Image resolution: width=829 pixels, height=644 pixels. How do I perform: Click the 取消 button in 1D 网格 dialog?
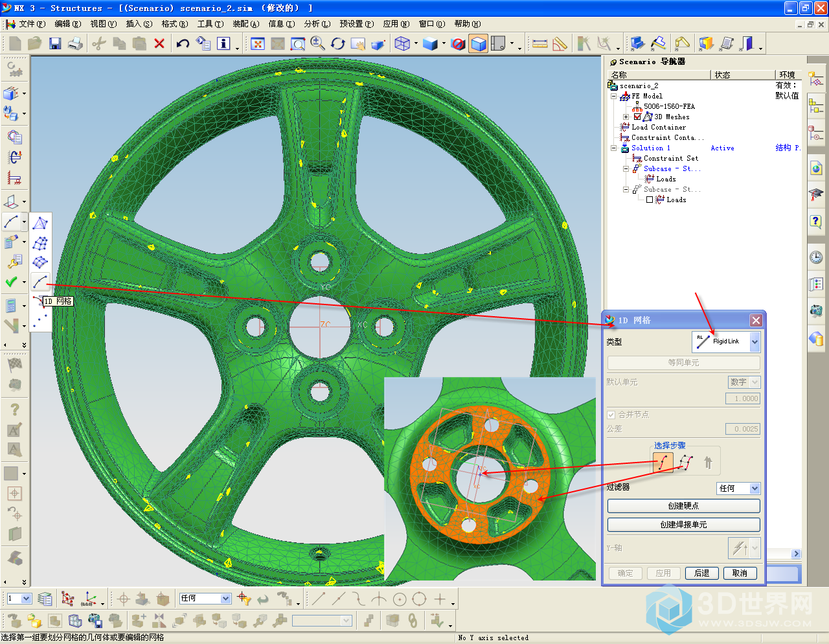coord(740,573)
